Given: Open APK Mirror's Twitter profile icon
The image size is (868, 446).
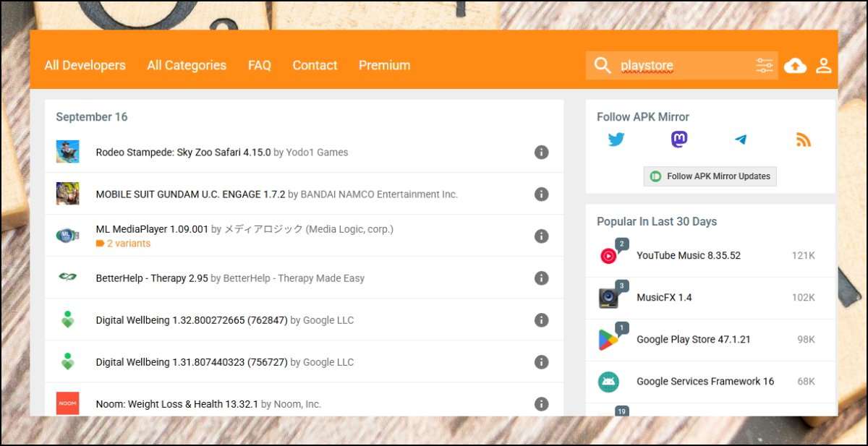Looking at the screenshot, I should pyautogui.click(x=616, y=140).
